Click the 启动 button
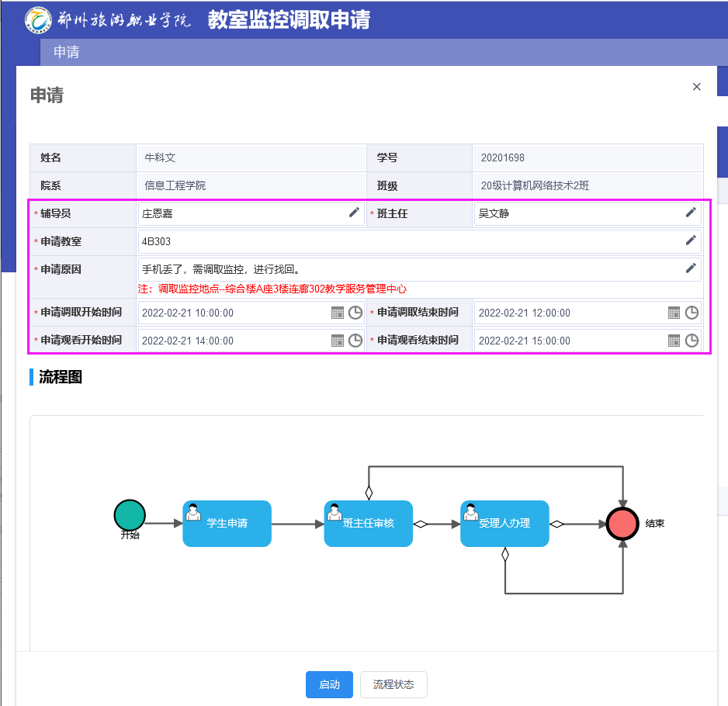The width and height of the screenshot is (728, 706). [329, 684]
